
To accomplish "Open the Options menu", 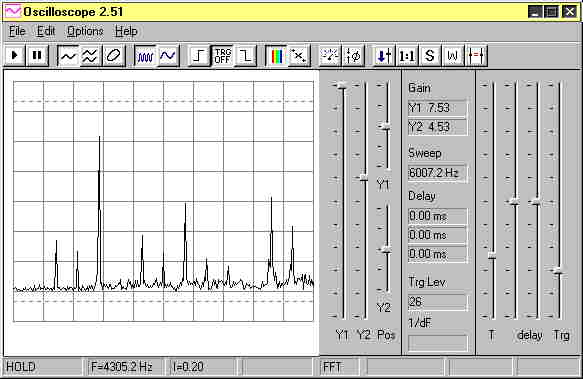I will pyautogui.click(x=85, y=31).
